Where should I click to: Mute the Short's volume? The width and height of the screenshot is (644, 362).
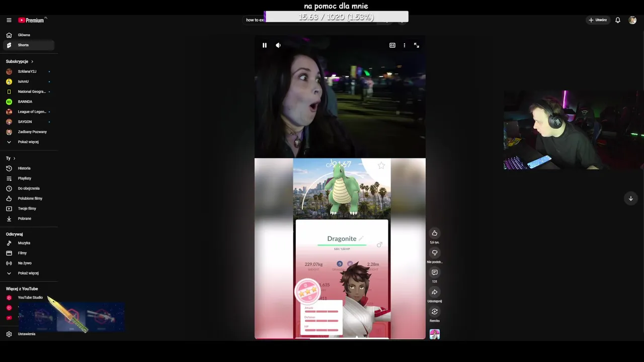(278, 45)
